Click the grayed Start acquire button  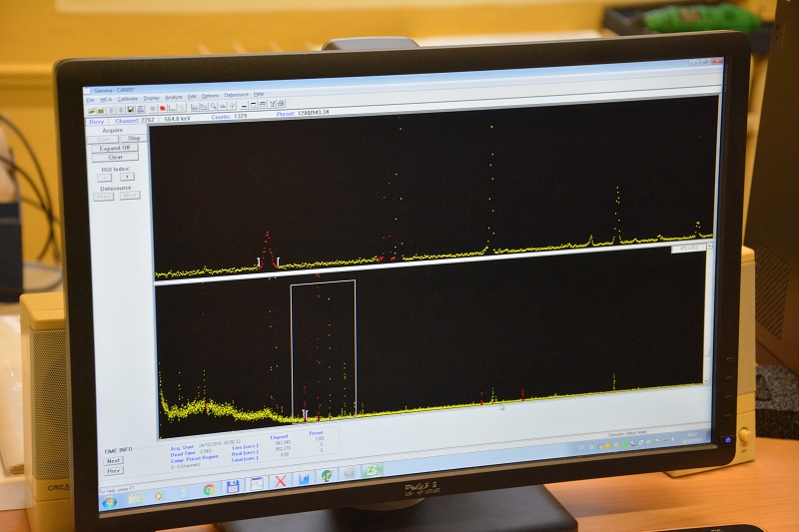pos(104,139)
